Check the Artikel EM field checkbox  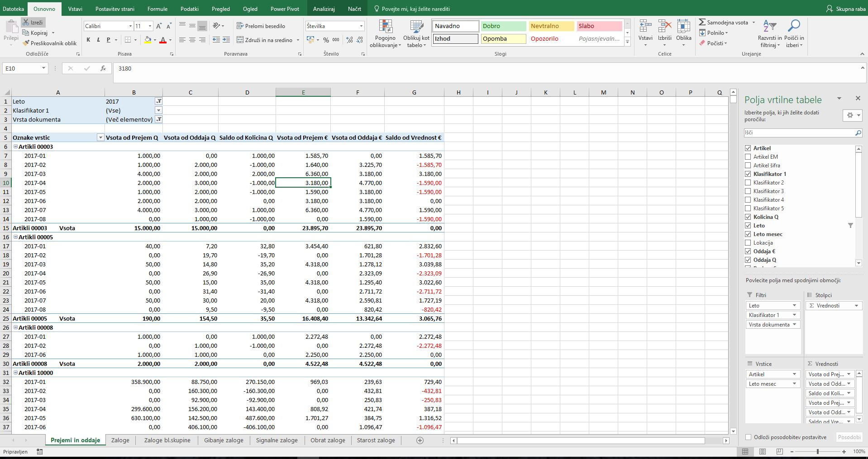[748, 157]
